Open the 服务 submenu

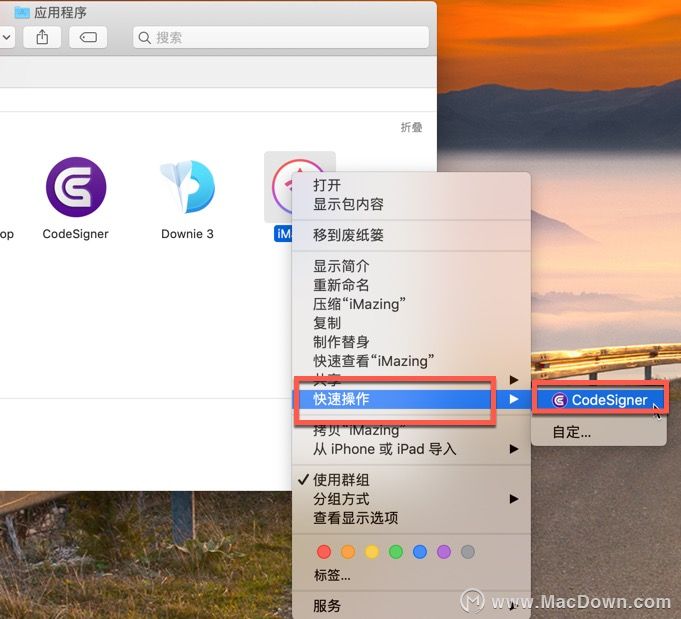coord(411,606)
